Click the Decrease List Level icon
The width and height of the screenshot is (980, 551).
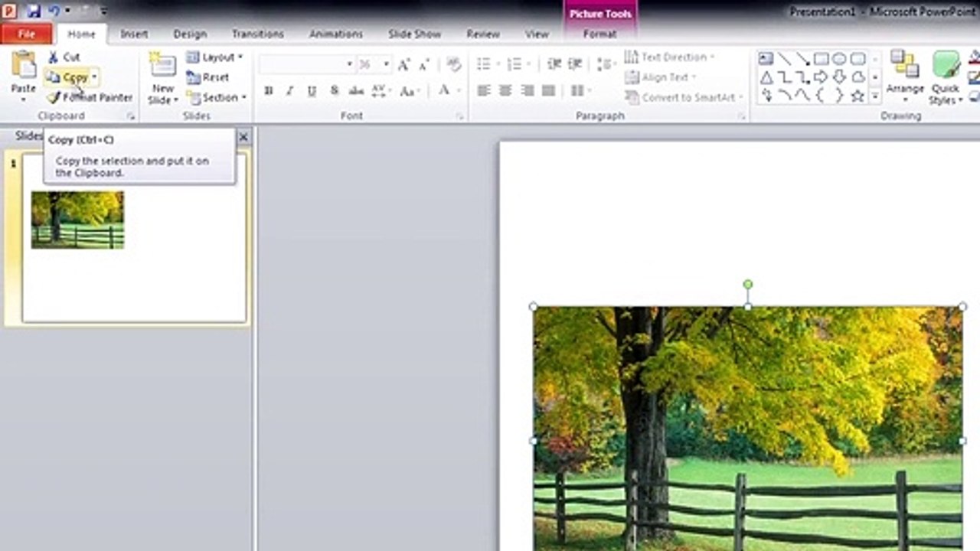tap(554, 64)
